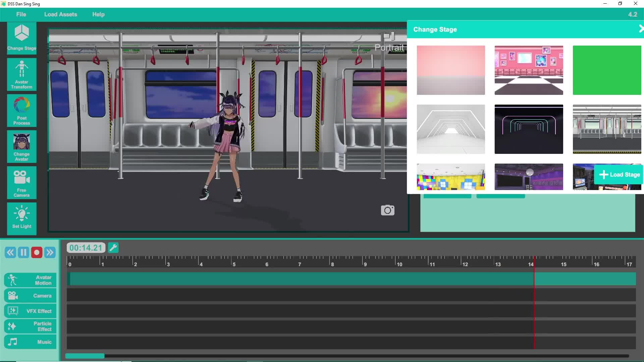
Task: Click the Load Stage button
Action: click(619, 175)
